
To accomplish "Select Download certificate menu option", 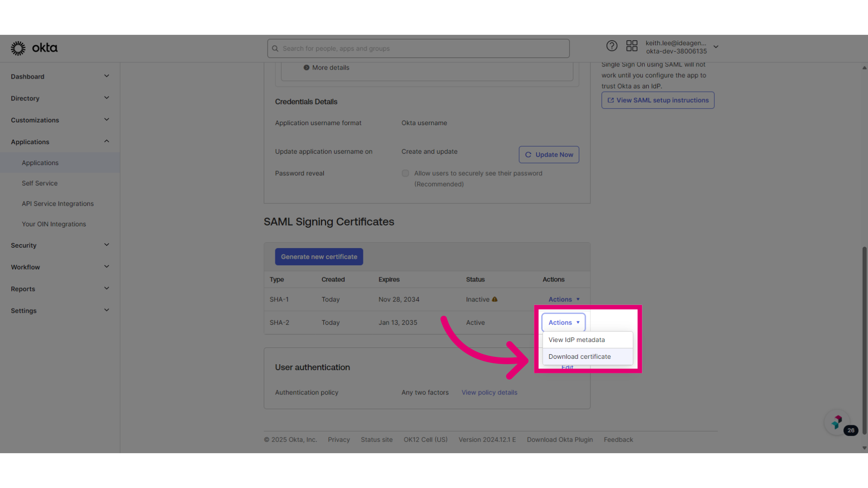I will click(588, 357).
